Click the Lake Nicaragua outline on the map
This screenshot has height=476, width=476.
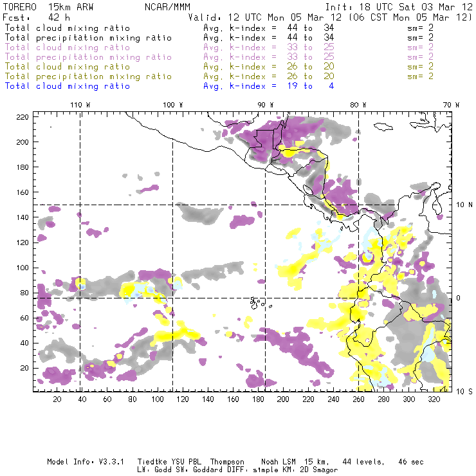pyautogui.click(x=307, y=190)
